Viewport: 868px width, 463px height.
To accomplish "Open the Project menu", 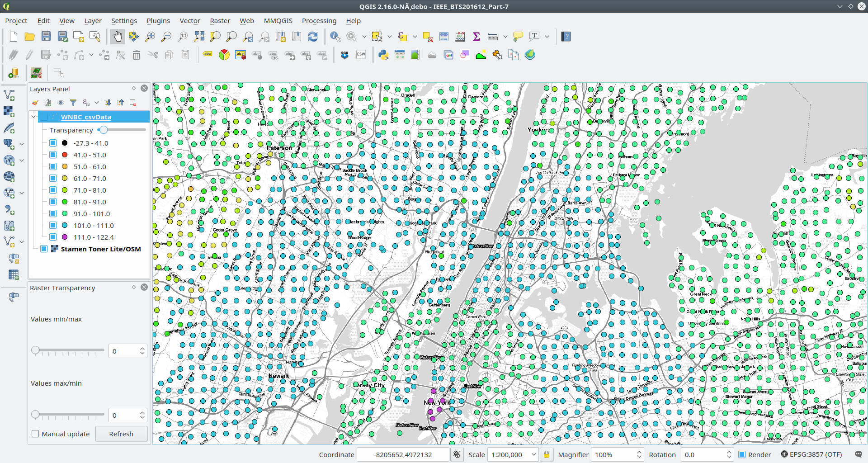I will pyautogui.click(x=16, y=21).
